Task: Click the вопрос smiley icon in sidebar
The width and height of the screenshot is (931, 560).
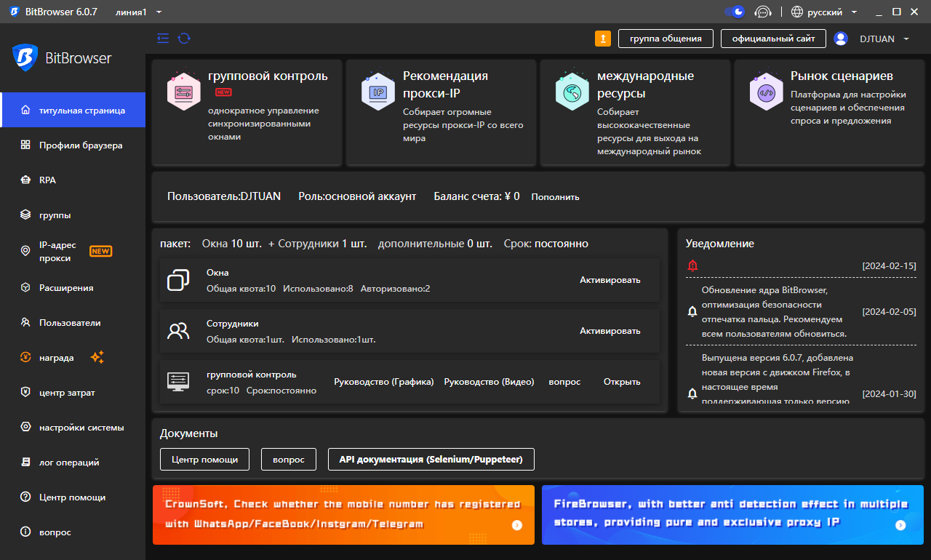Action: 25,532
